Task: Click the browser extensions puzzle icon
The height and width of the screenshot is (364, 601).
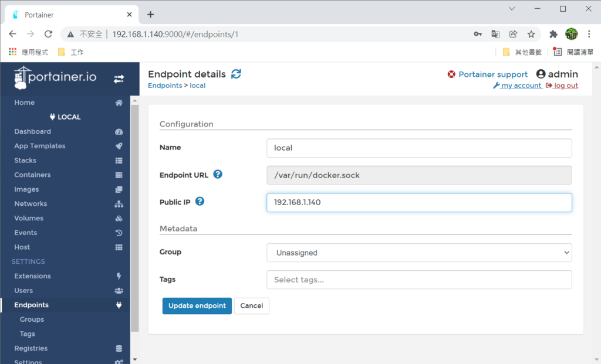Action: click(x=553, y=34)
